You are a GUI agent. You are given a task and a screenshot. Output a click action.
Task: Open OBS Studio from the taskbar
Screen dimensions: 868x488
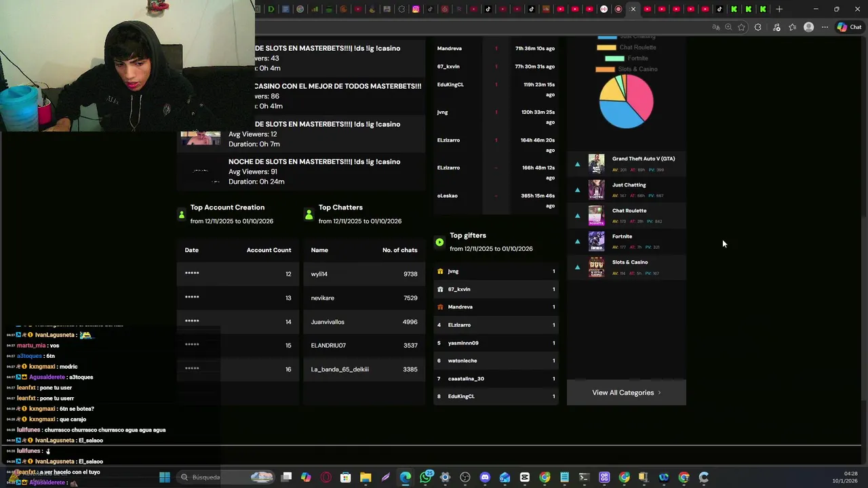click(465, 477)
